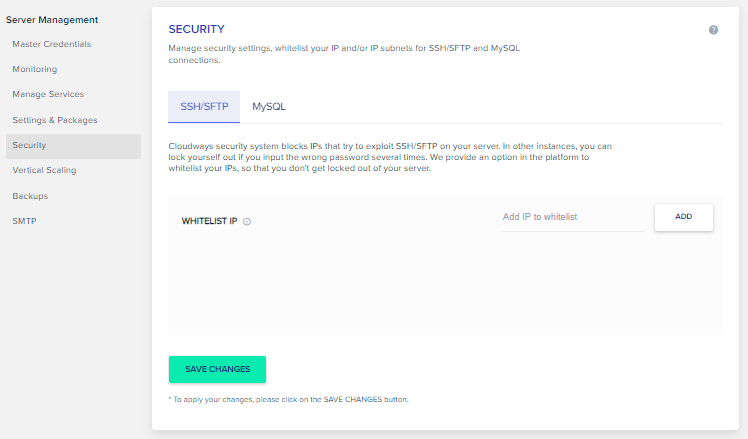Go to the Monitoring section
748x439 pixels.
(35, 69)
